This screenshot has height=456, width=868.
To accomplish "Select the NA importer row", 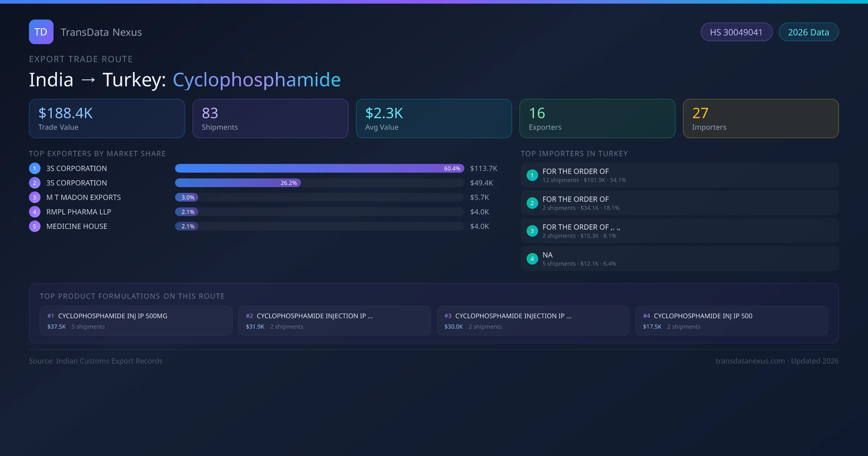I will [679, 259].
